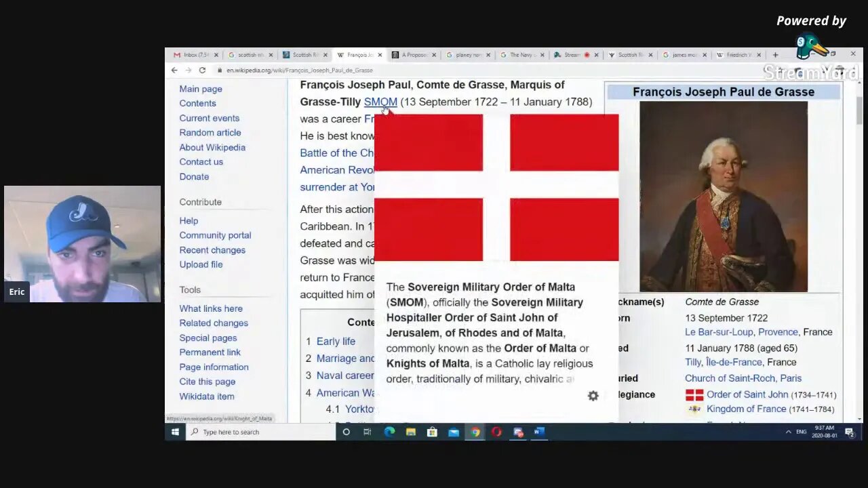Switch to Google 'scottish' search tab
Screen dimensions: 868x488
tap(250, 55)
